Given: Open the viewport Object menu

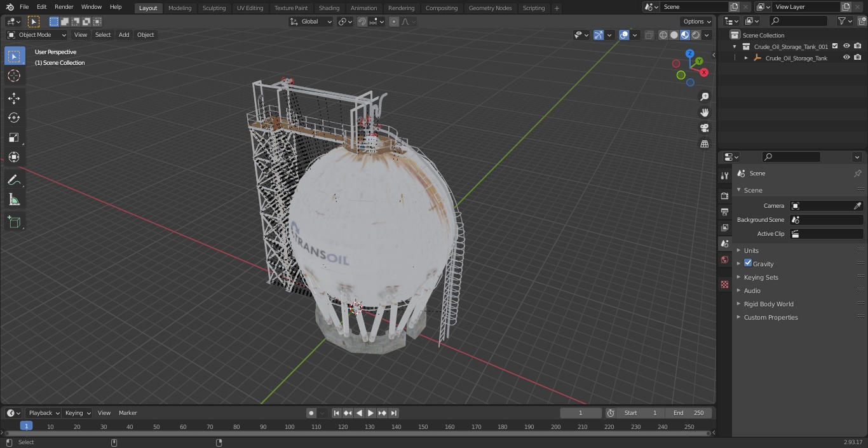Looking at the screenshot, I should [x=146, y=35].
